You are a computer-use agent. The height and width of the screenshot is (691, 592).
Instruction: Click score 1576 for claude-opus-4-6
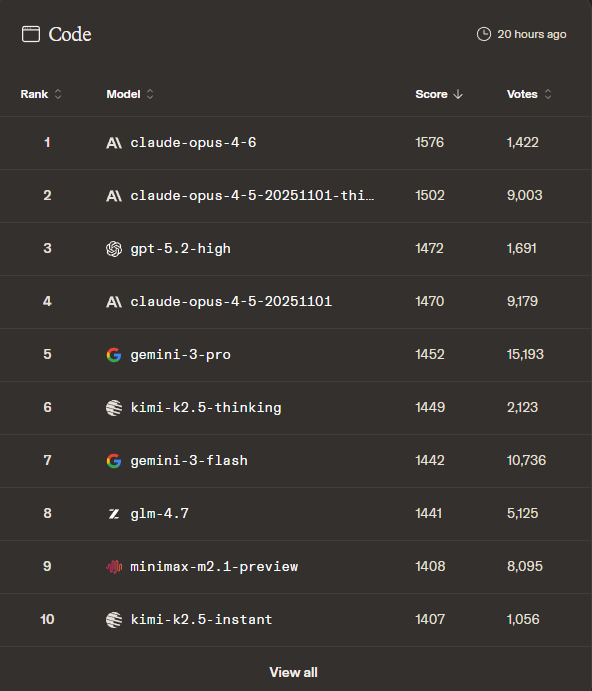click(x=429, y=143)
